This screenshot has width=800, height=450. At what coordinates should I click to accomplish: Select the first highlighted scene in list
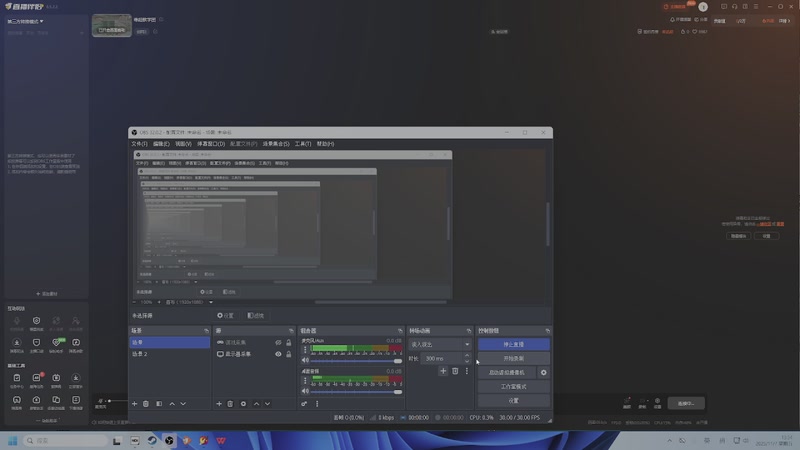click(x=169, y=342)
